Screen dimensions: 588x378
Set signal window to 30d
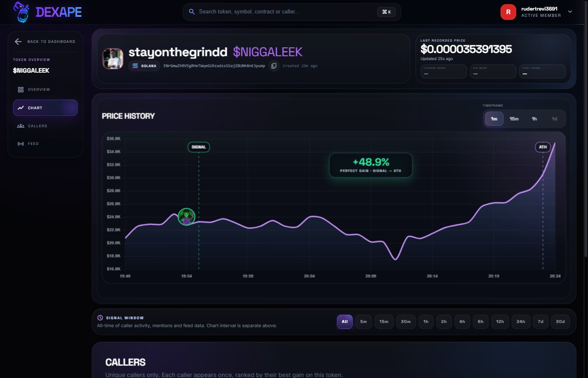point(560,322)
